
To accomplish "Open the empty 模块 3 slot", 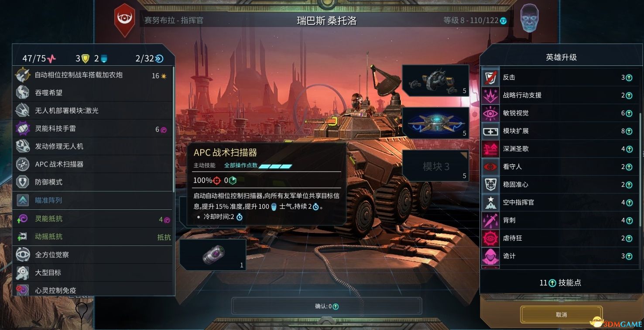I will click(x=435, y=166).
